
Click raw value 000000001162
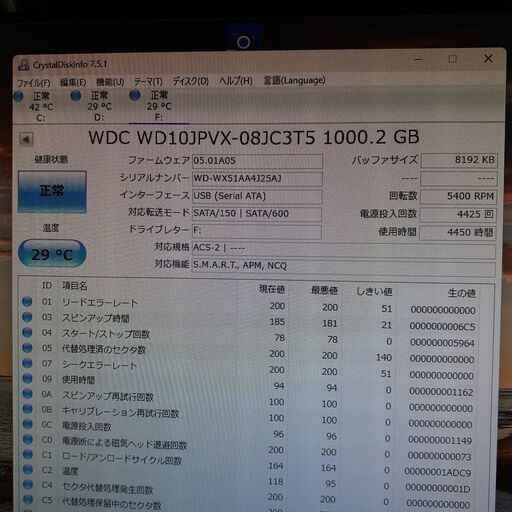click(x=441, y=392)
